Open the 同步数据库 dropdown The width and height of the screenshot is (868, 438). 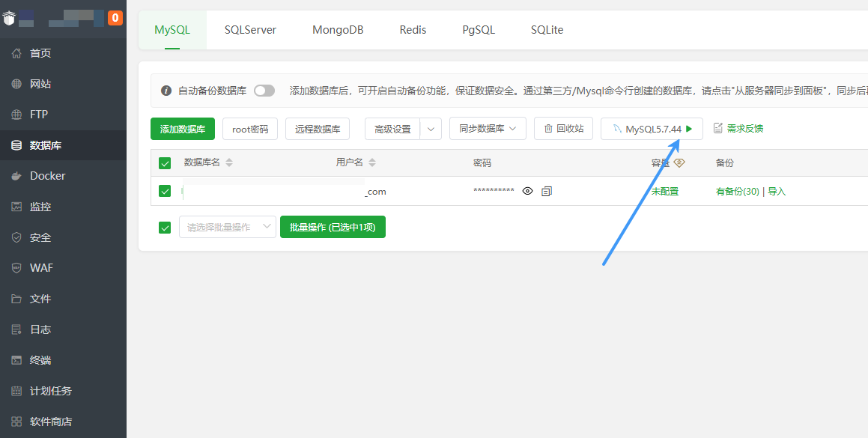488,129
